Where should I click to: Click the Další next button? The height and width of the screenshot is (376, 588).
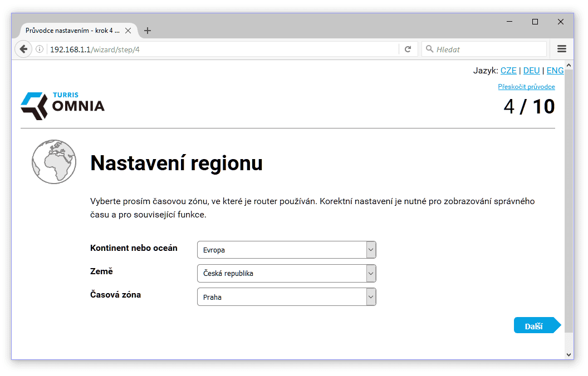pos(537,325)
